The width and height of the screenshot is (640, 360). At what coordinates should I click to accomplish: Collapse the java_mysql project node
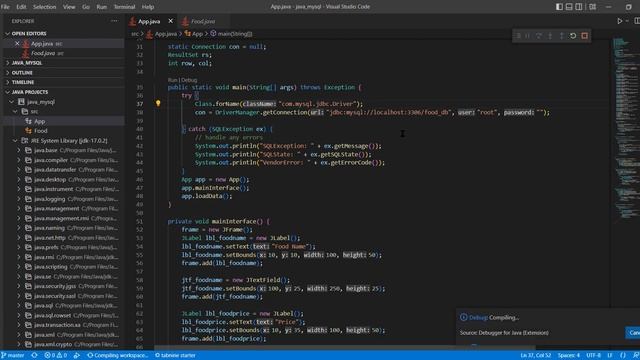coord(12,102)
